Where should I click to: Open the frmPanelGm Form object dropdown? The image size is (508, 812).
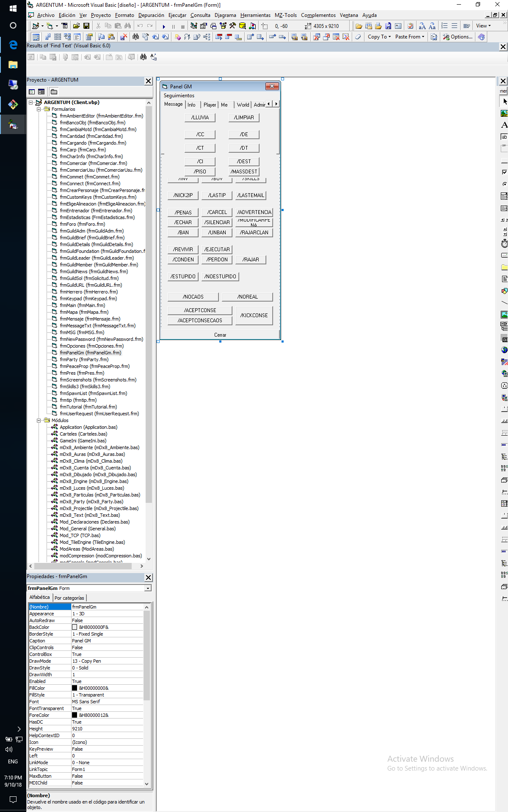(148, 588)
